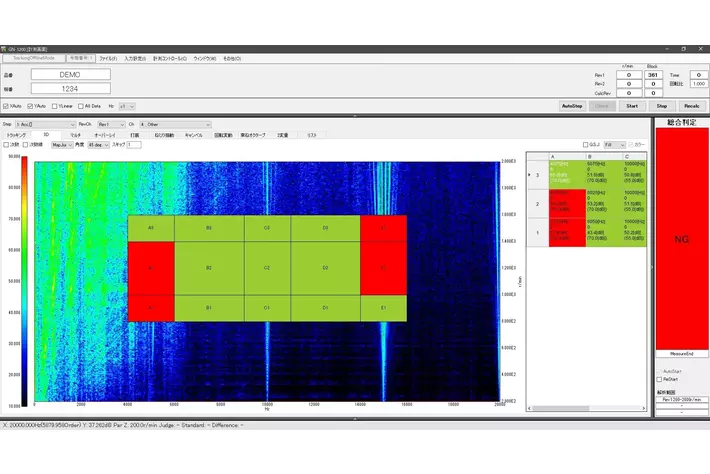Open the Step dropdown showing Acc
Image resolution: width=710 pixels, height=474 pixels.
[45, 124]
